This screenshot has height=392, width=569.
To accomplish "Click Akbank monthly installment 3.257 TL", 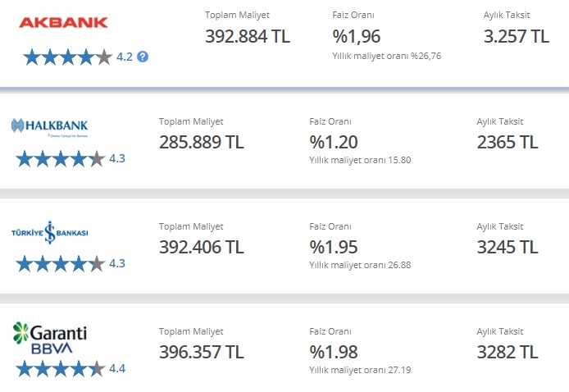I will pyautogui.click(x=517, y=36).
